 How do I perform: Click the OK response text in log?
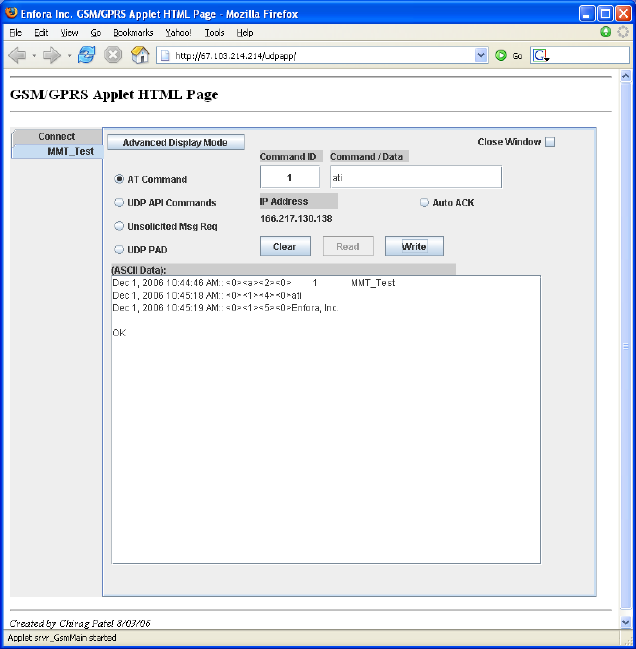[119, 333]
